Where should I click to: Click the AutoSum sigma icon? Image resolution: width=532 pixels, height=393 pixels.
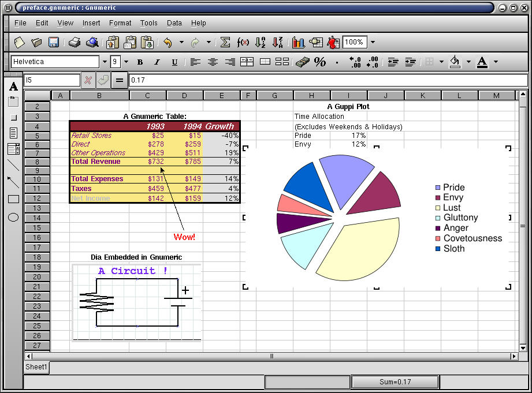225,42
